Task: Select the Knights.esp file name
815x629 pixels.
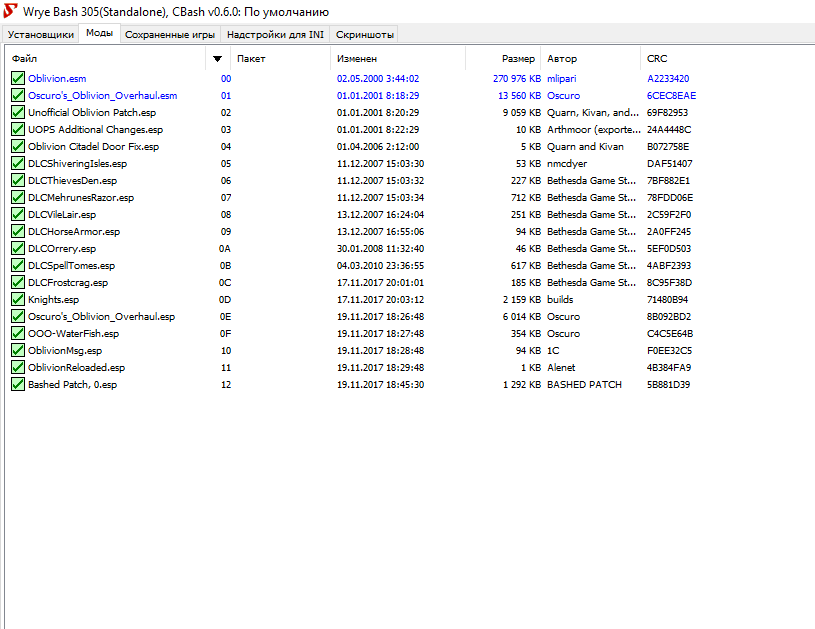Action: tap(54, 300)
